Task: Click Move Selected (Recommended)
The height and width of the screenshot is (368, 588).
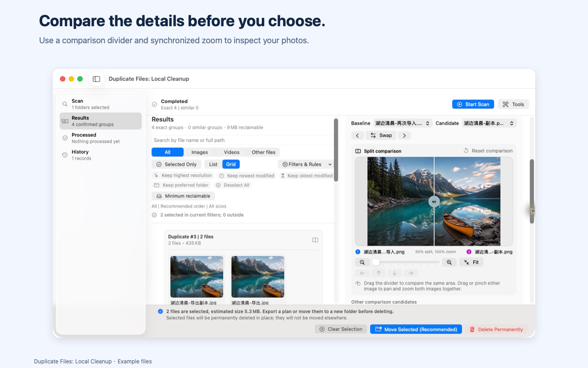Action: pyautogui.click(x=416, y=329)
